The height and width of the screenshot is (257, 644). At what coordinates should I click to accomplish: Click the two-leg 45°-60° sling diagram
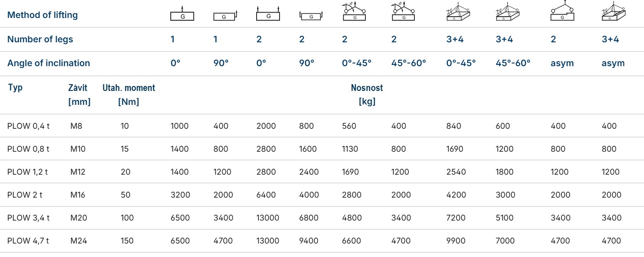[x=404, y=12]
